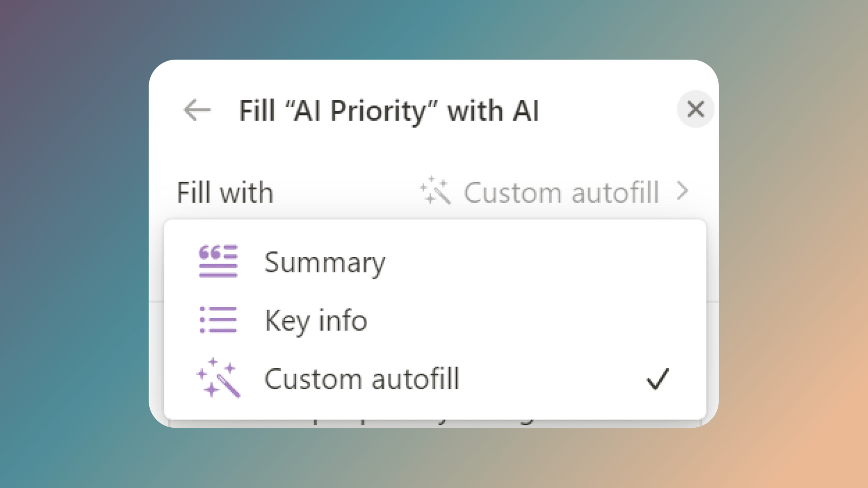Click the checkmark next to Custom autofill
868x488 pixels.
point(658,378)
